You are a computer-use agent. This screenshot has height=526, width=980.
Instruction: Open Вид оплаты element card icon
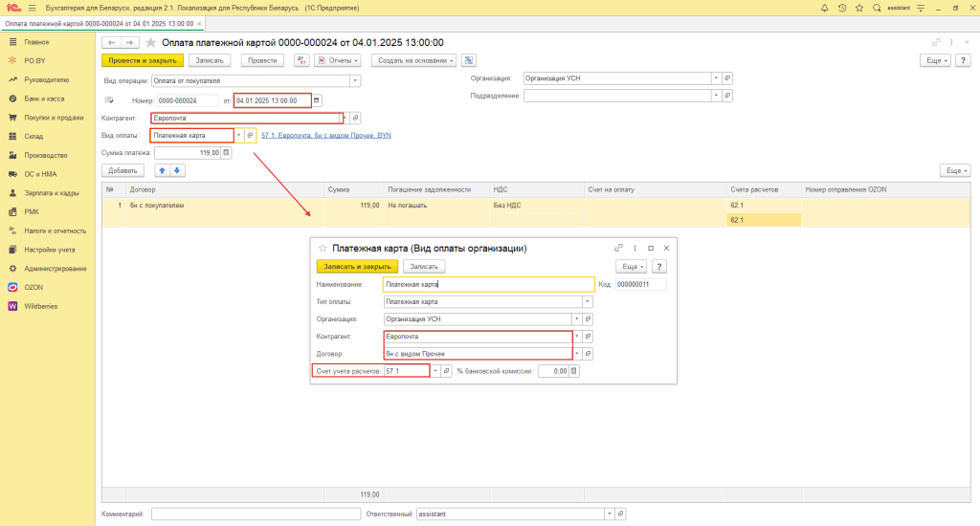pyautogui.click(x=250, y=136)
